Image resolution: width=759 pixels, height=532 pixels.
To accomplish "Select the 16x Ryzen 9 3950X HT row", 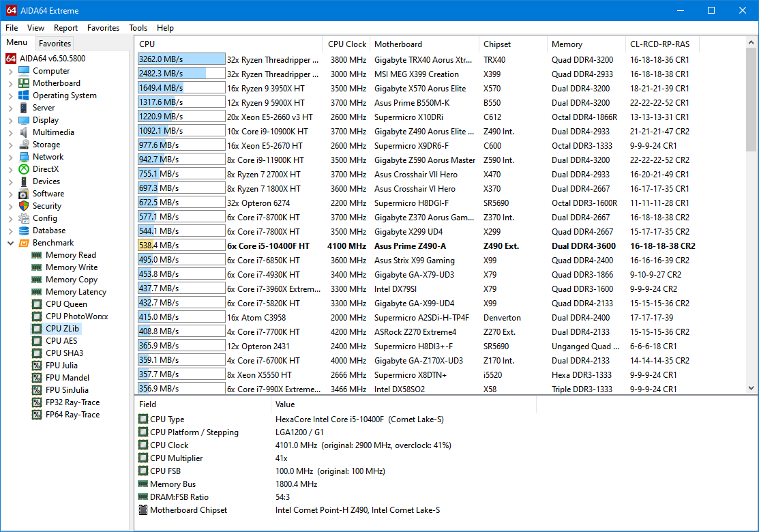I will [416, 89].
